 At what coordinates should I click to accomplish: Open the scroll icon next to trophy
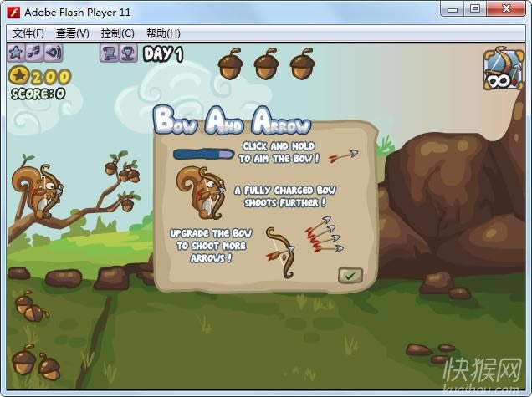click(109, 53)
